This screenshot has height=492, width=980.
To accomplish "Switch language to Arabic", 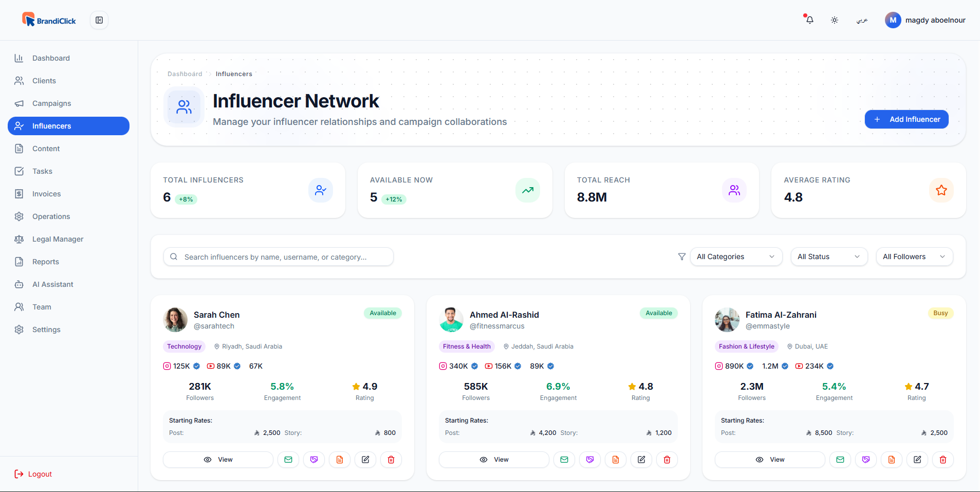I will 862,20.
